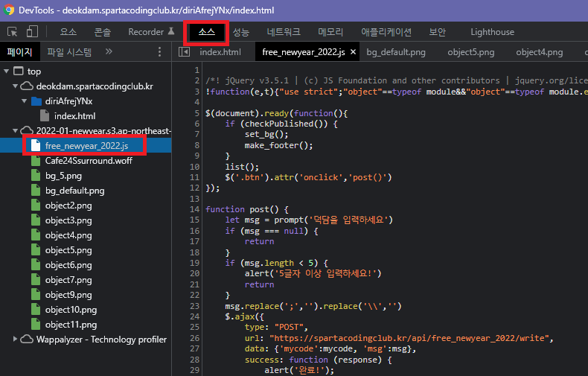Collapse the top frame node
This screenshot has height=376, width=588.
[x=7, y=71]
